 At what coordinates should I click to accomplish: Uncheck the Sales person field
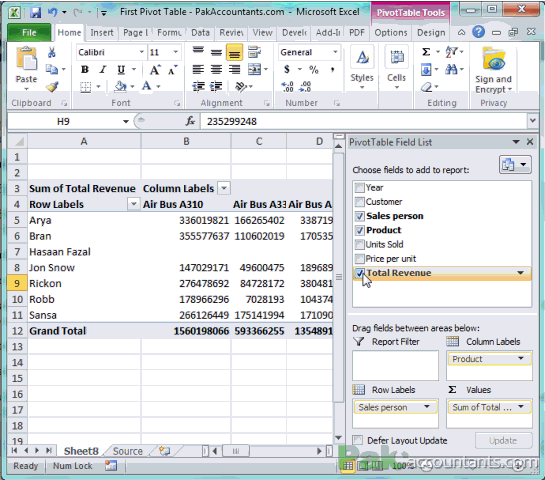click(x=359, y=216)
